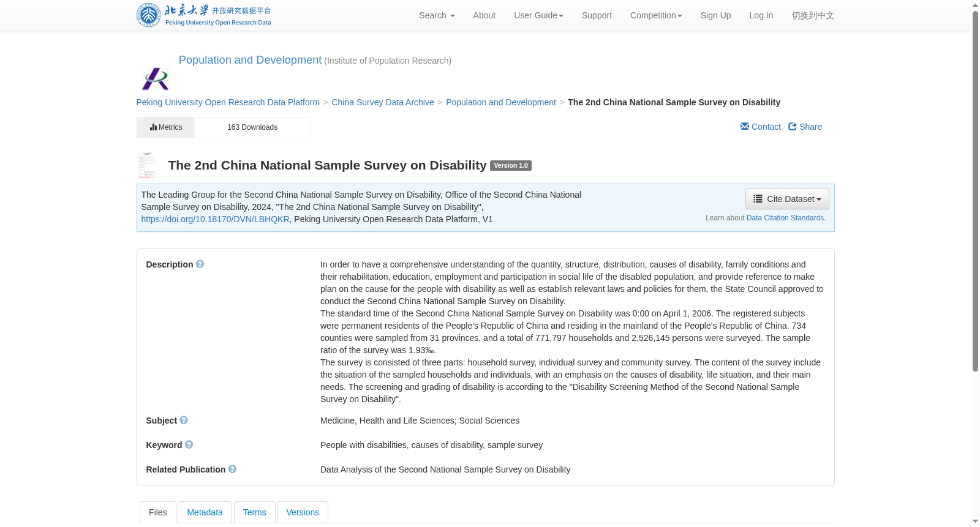Click Sign Up in the navbar
Viewport: 980px width, 527px height.
[715, 15]
